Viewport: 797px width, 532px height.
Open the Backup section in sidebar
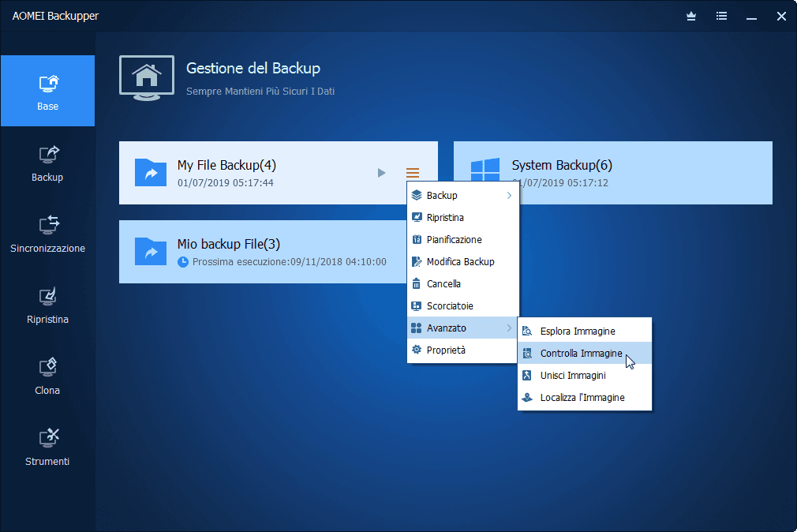pos(47,163)
